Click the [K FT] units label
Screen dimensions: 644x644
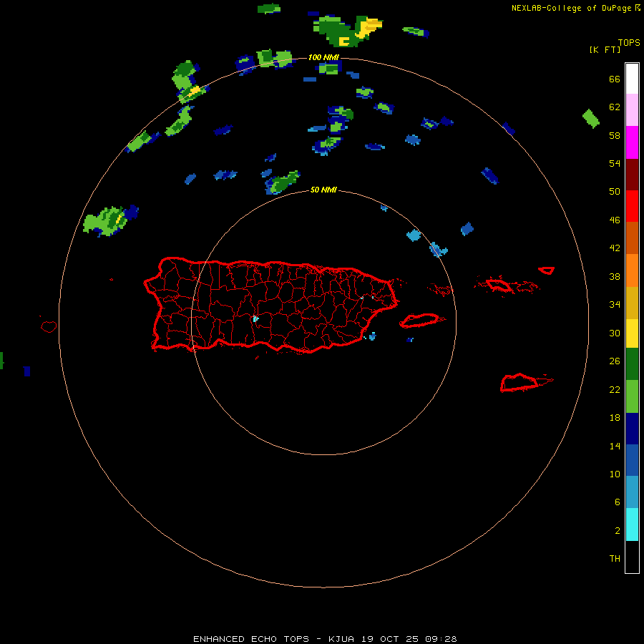(605, 49)
